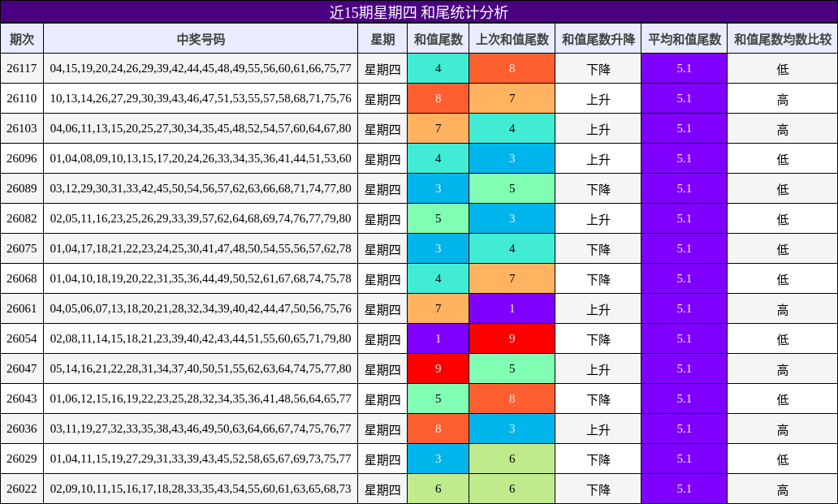
Task: Select issue number 26075
Action: 22,248
